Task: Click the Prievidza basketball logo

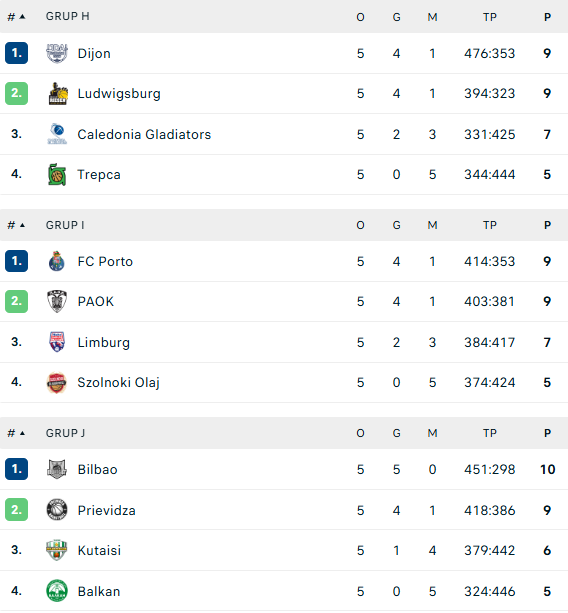Action: click(57, 510)
